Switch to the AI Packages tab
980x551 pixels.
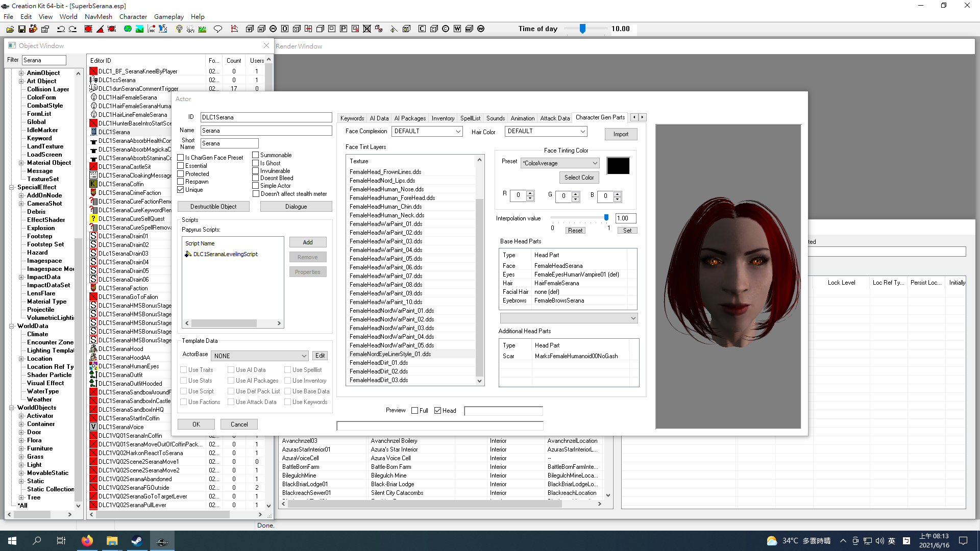click(410, 118)
